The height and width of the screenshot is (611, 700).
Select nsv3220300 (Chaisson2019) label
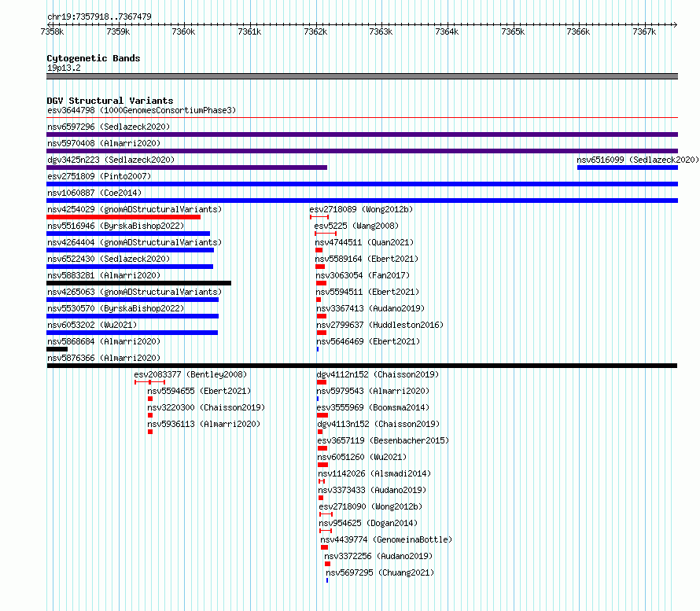pos(206,407)
